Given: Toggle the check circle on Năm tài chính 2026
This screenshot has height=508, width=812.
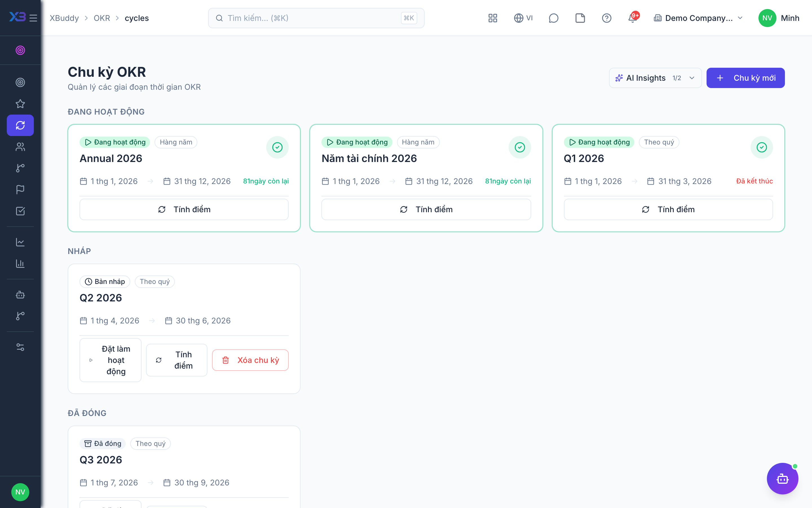Looking at the screenshot, I should (519, 147).
